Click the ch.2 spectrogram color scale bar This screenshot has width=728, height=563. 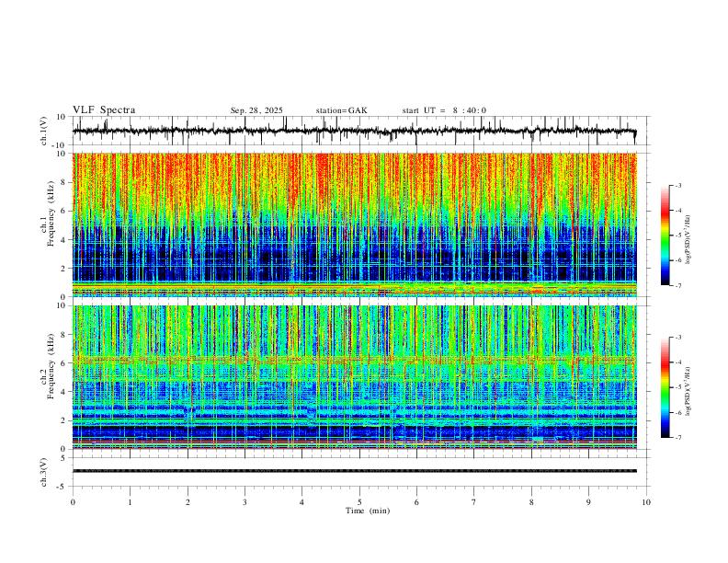click(x=665, y=387)
